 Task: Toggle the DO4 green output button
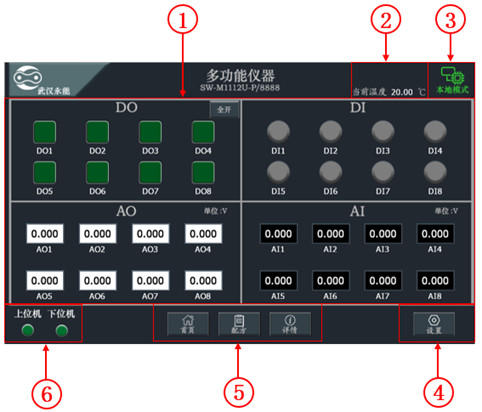tap(203, 132)
